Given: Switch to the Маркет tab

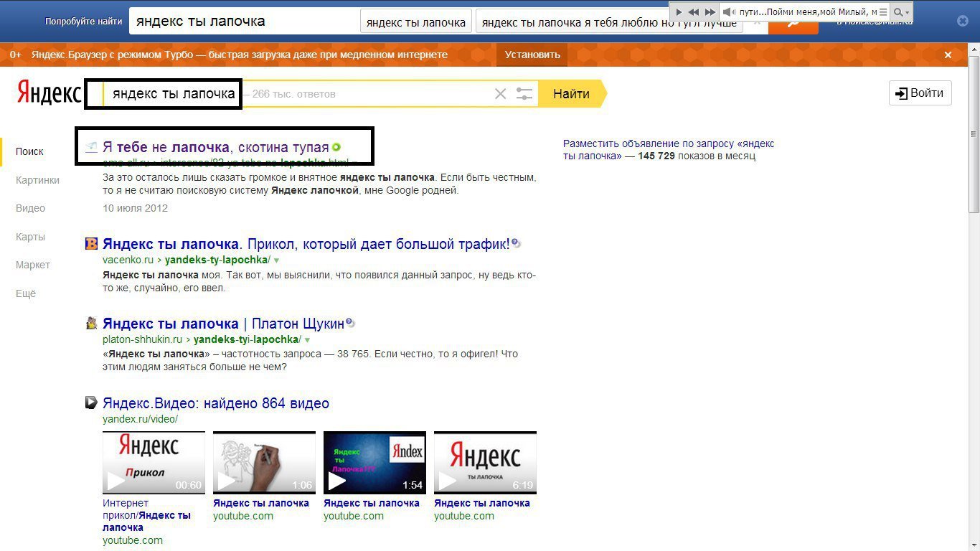Looking at the screenshot, I should (33, 265).
